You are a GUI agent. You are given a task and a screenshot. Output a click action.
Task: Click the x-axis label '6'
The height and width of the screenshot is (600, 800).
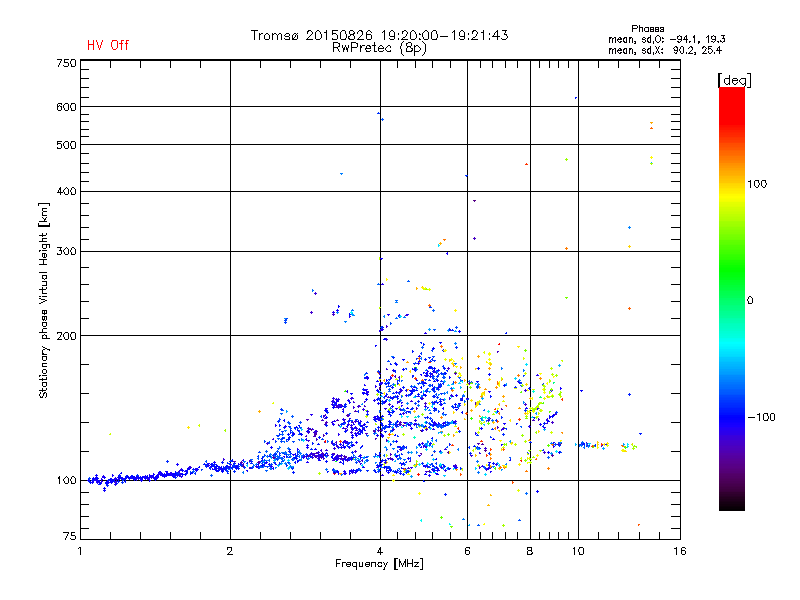click(x=467, y=551)
